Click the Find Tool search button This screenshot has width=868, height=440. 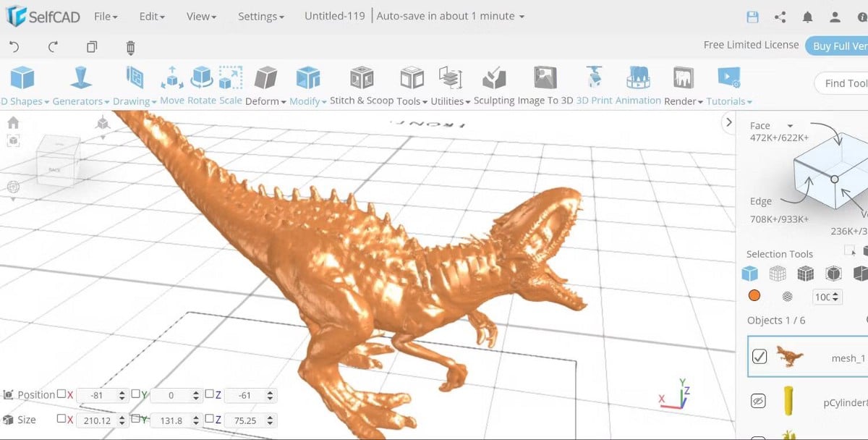[x=843, y=83]
